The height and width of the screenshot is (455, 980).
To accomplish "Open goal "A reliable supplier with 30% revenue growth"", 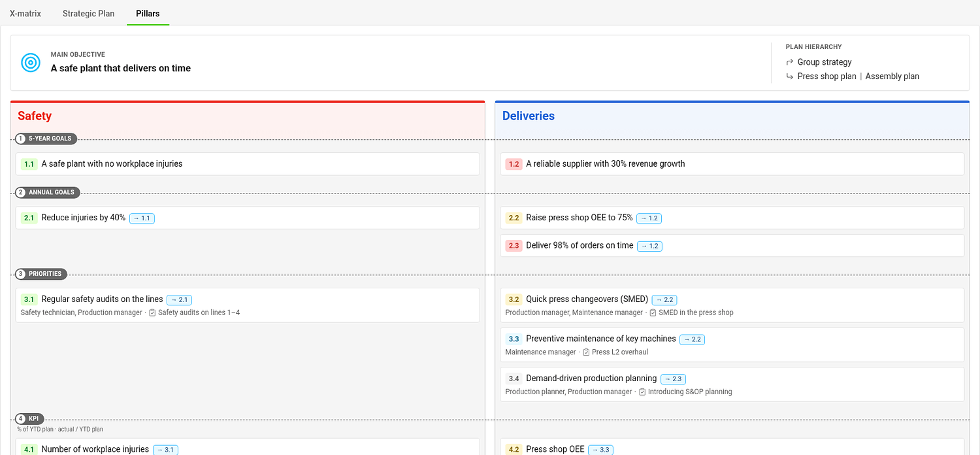I will (x=732, y=164).
